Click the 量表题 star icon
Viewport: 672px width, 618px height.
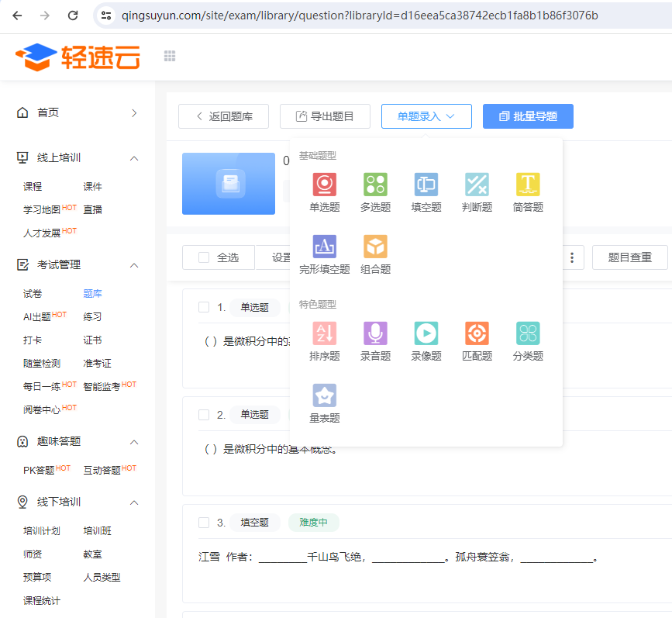point(325,395)
